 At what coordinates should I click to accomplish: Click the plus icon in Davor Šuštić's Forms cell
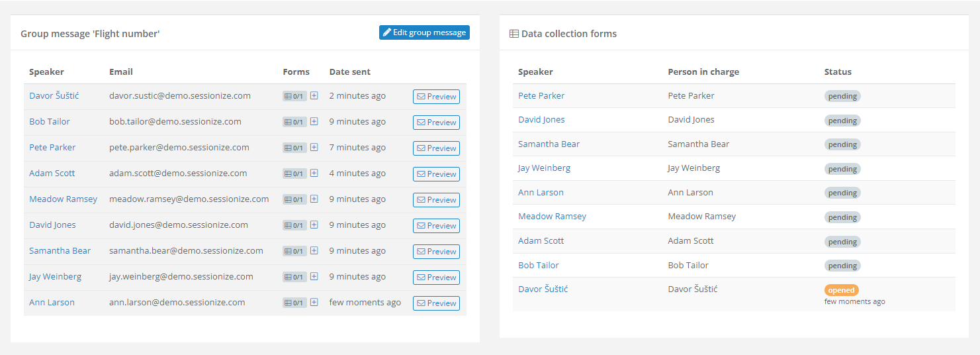(x=314, y=96)
